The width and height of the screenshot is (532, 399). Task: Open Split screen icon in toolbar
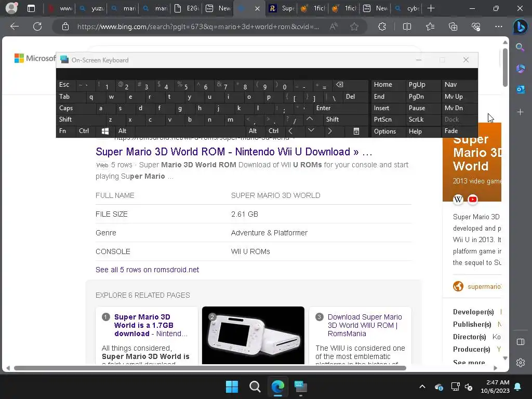click(407, 26)
